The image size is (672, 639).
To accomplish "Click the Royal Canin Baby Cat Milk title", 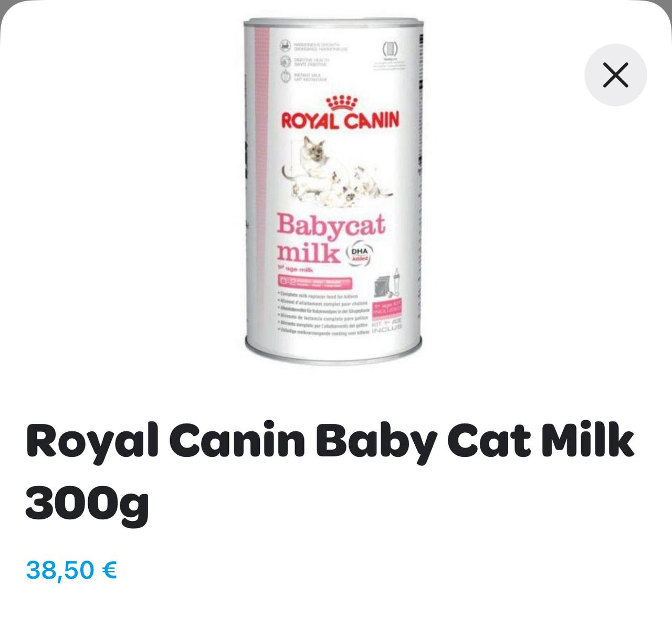I will coord(330,441).
